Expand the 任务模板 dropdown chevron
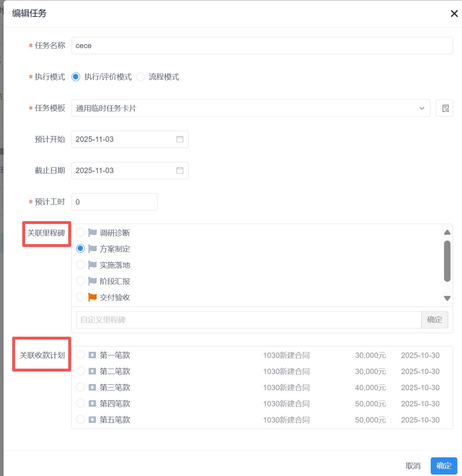 (x=422, y=108)
